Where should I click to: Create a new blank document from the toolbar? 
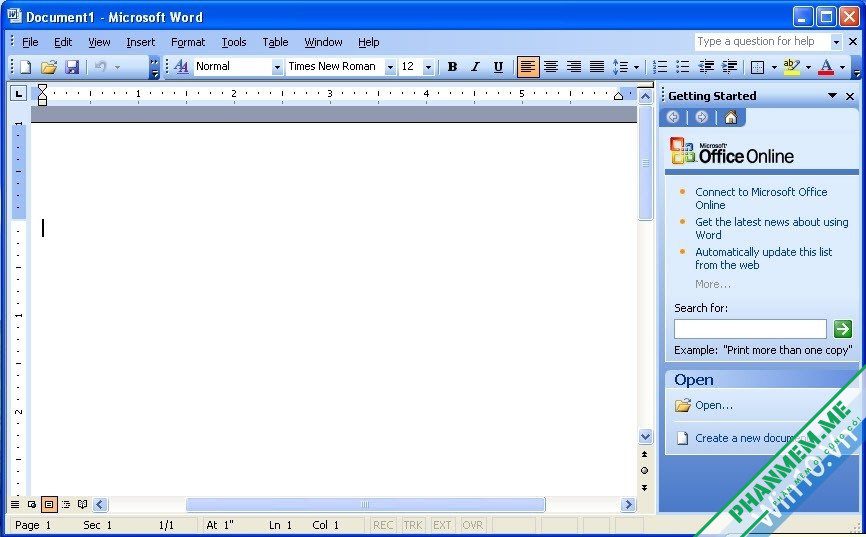pyautogui.click(x=25, y=67)
